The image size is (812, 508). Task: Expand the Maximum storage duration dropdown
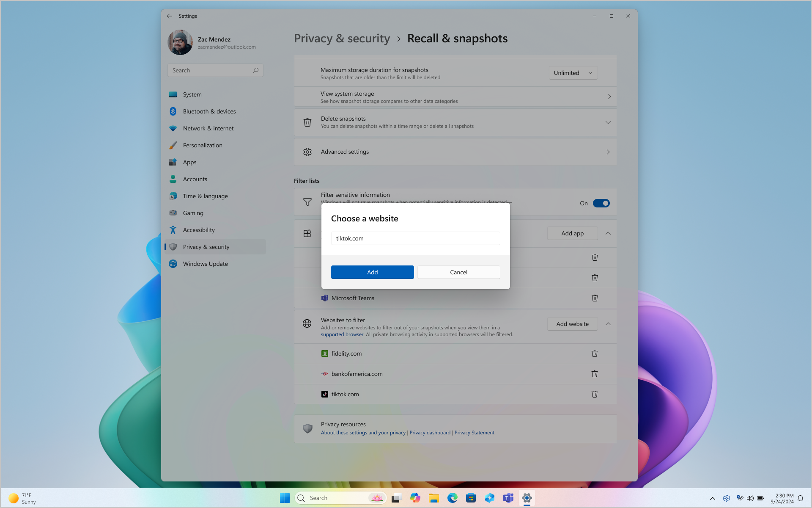coord(572,72)
